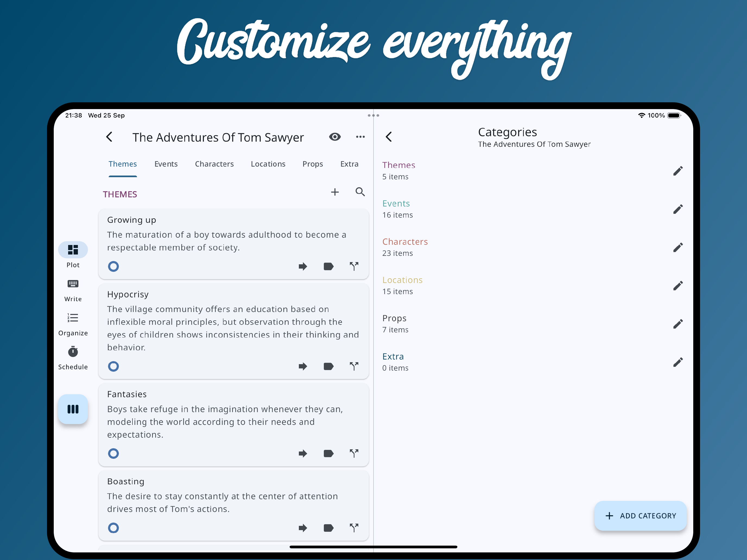Screen dimensions: 747x560
Task: Tap the Wi-Fi status icon
Action: pos(641,115)
